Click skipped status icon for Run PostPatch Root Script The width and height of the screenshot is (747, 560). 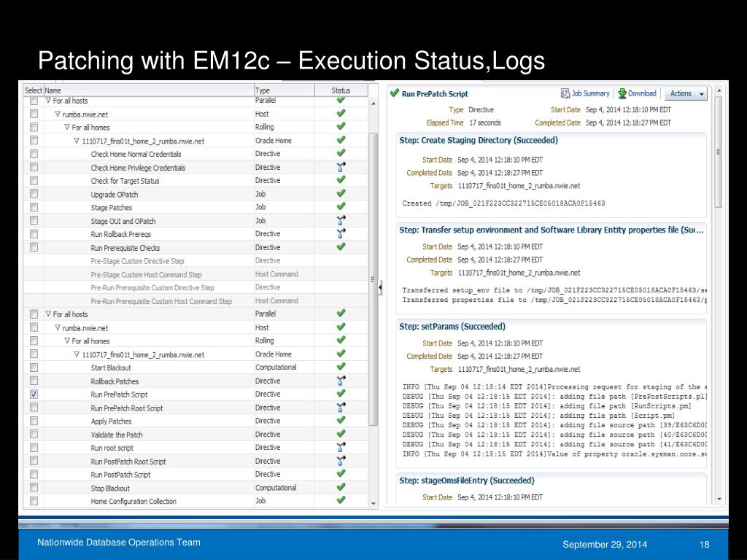[341, 461]
